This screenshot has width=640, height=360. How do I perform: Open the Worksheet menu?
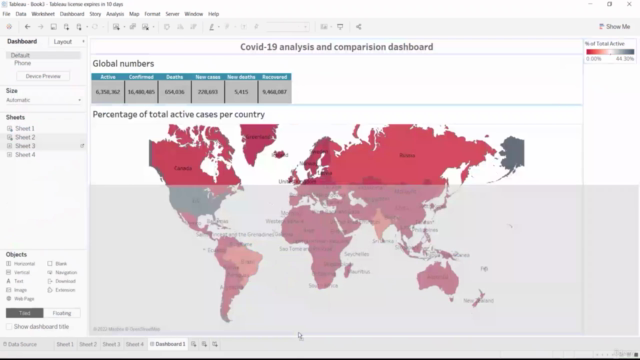point(43,14)
